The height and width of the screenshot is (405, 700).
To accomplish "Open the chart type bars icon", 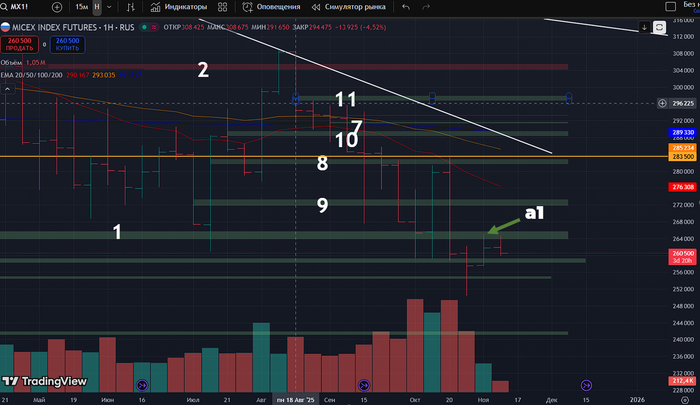I will (x=130, y=6).
